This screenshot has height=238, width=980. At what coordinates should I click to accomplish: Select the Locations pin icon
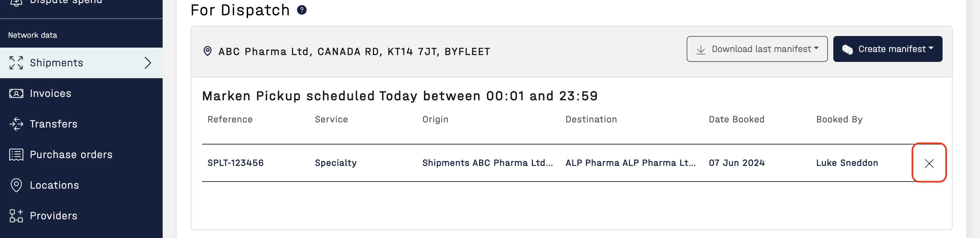pyautogui.click(x=16, y=185)
